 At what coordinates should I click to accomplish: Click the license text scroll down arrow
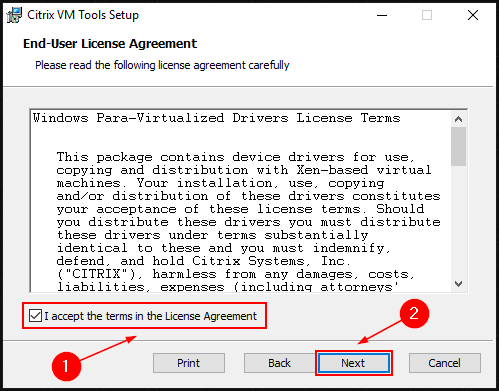459,284
